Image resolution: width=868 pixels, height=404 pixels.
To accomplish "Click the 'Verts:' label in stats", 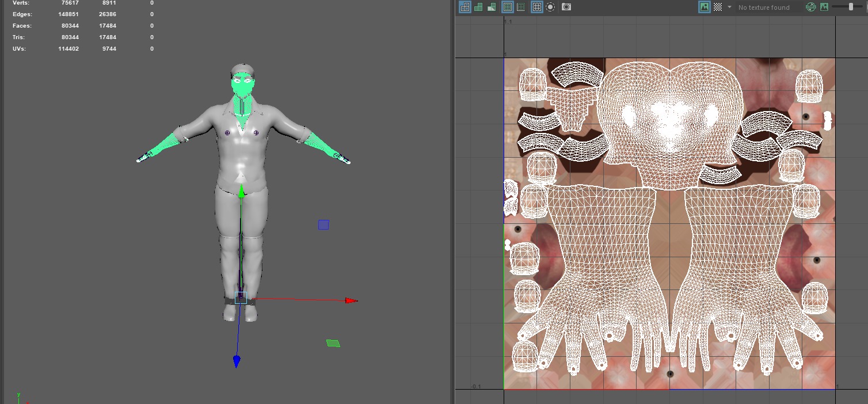I will (22, 3).
